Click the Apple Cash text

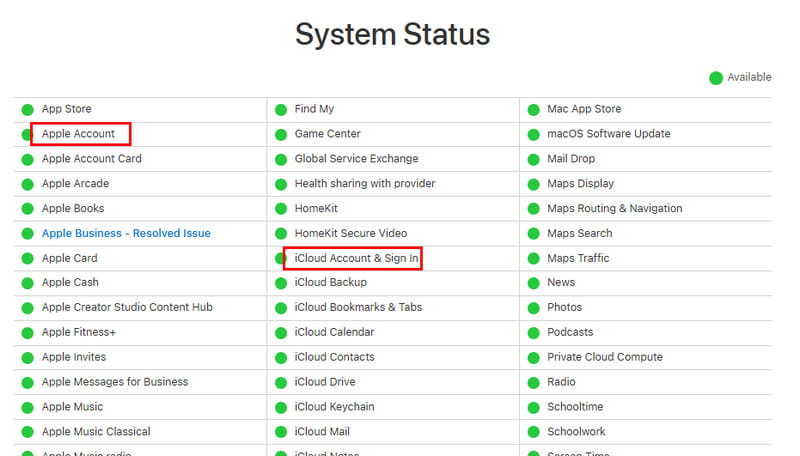coord(70,282)
